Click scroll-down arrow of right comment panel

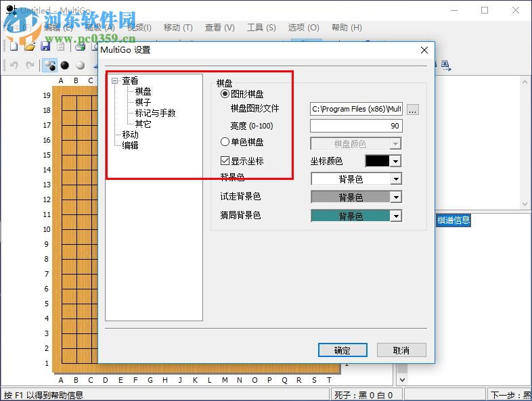(525, 204)
